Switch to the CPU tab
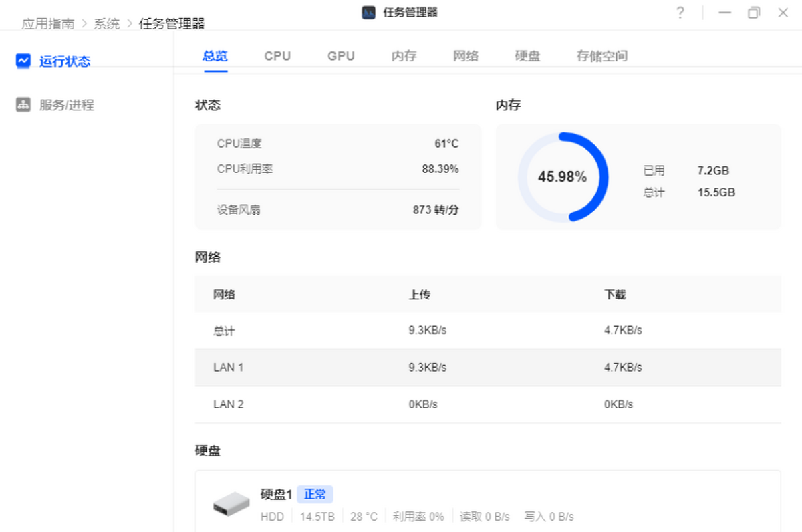This screenshot has height=532, width=802. point(277,56)
